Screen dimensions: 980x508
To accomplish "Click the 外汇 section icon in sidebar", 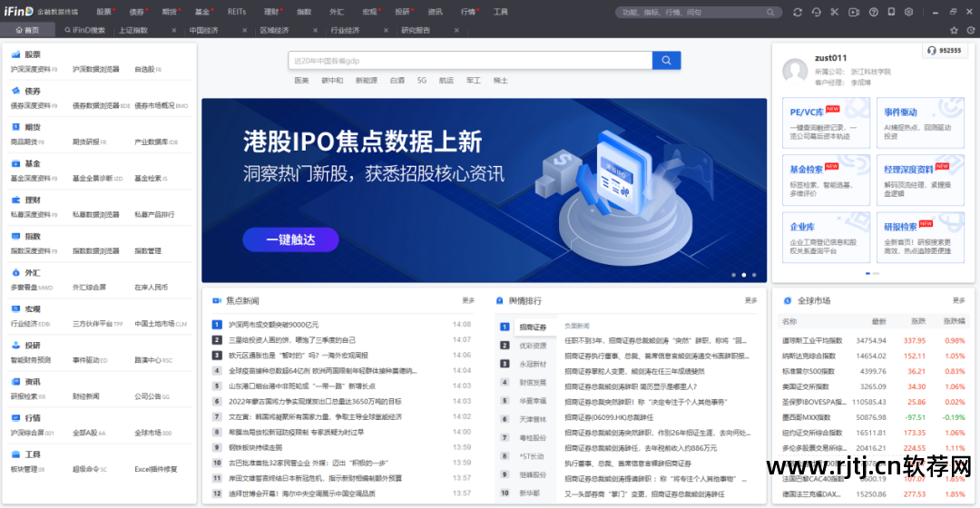I will pos(15,272).
